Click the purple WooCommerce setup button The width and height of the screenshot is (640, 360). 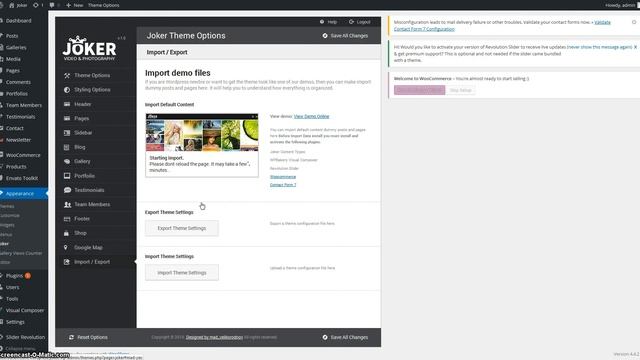tap(420, 90)
